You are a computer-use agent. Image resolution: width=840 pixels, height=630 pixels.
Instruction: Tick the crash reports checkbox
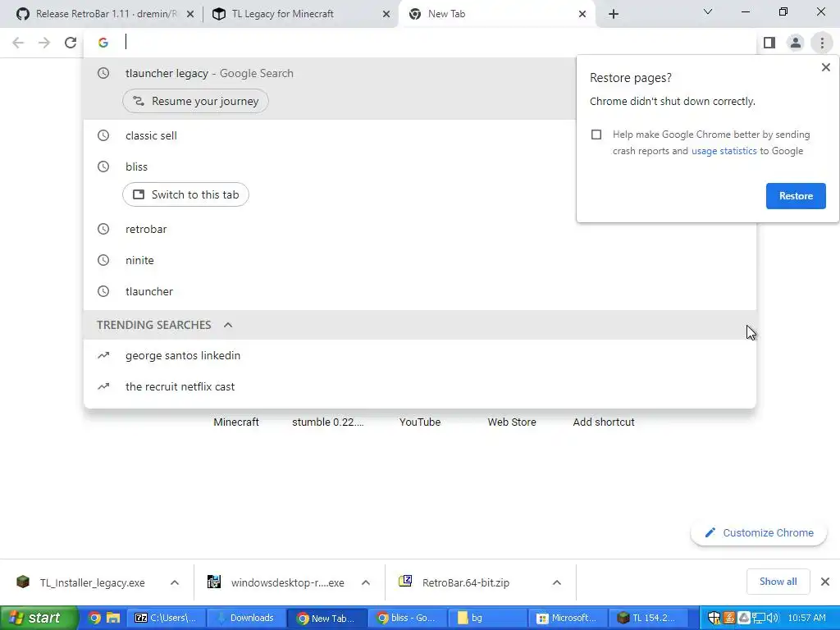point(596,135)
